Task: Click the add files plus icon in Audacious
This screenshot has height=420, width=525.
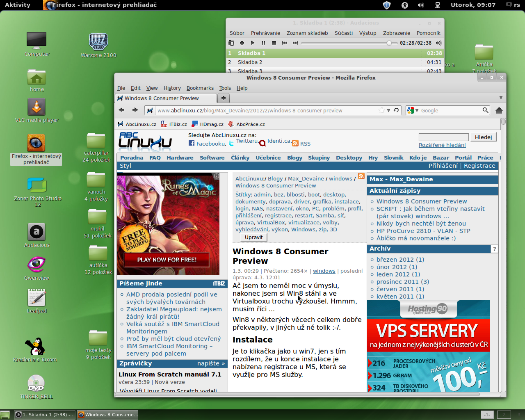Action: (242, 43)
